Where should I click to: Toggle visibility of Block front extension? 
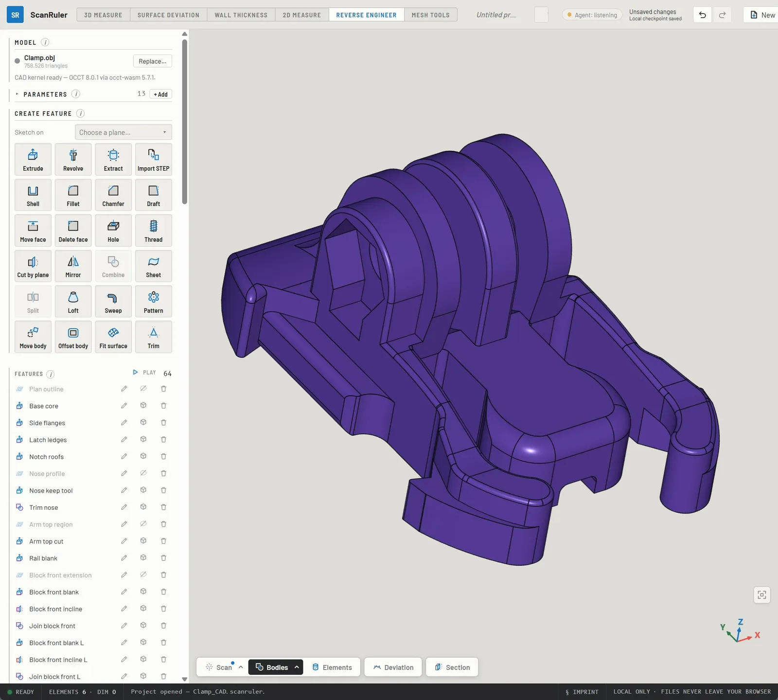point(143,575)
